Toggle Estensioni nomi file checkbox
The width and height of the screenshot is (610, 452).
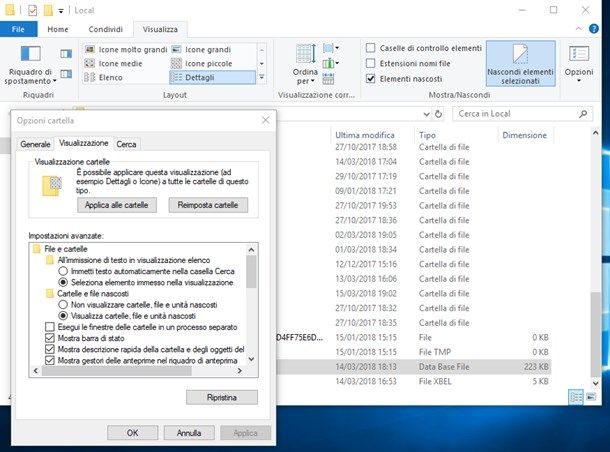click(x=372, y=63)
